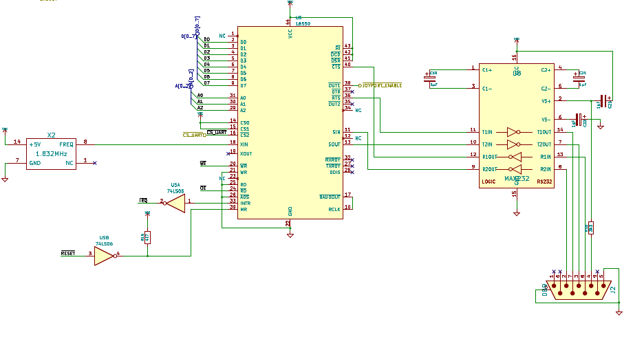
Task: Click the X2 reference designator
Action: [51, 135]
